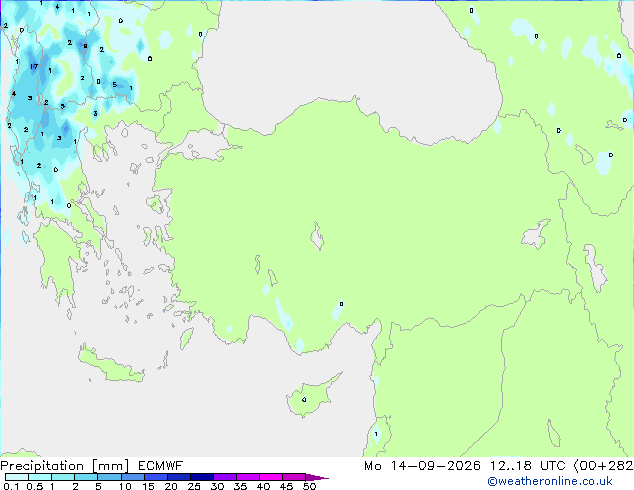Click the 0 value marker on Cyprus
The image size is (634, 490).
click(x=304, y=399)
